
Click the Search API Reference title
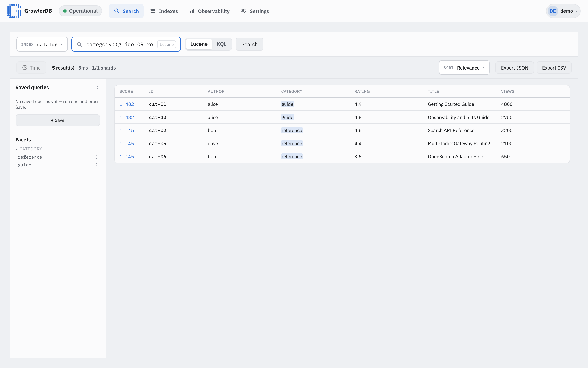coord(451,130)
